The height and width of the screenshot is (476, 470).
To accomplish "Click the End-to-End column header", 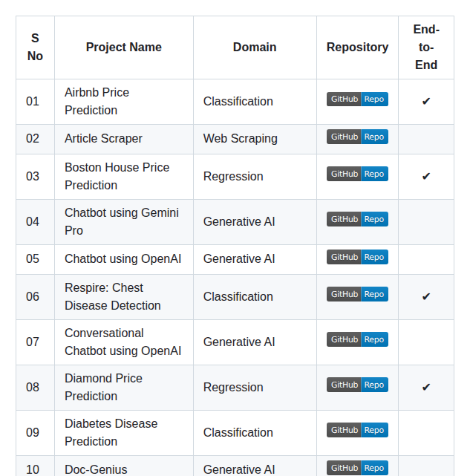I will click(426, 48).
